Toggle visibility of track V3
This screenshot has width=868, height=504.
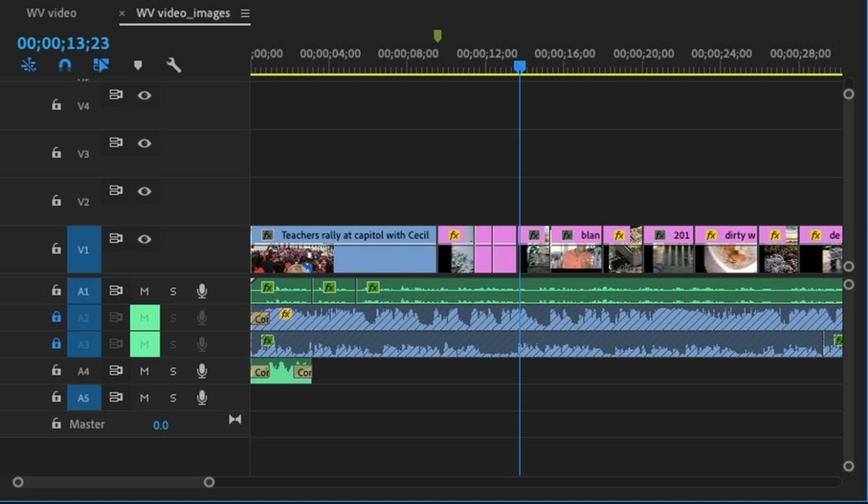click(145, 143)
